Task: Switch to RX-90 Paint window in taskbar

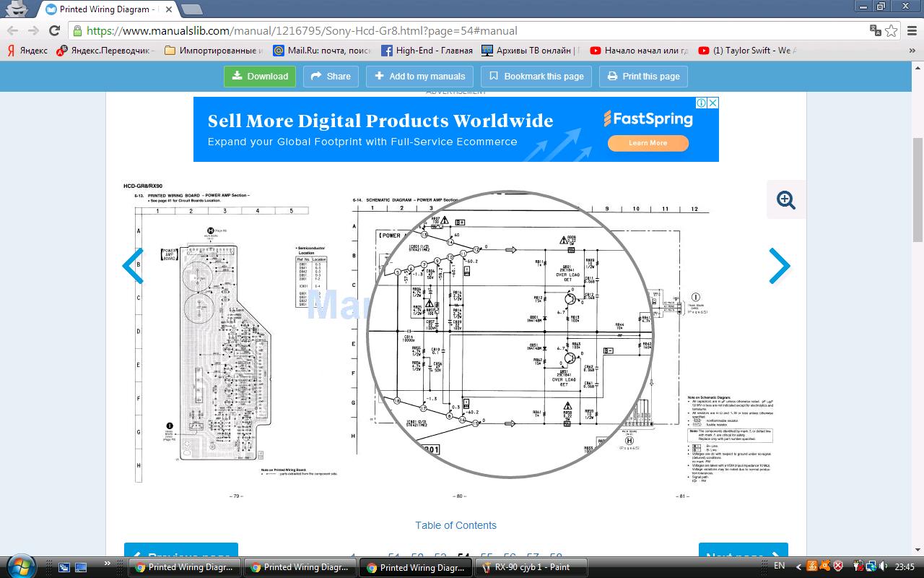Action: tap(531, 567)
